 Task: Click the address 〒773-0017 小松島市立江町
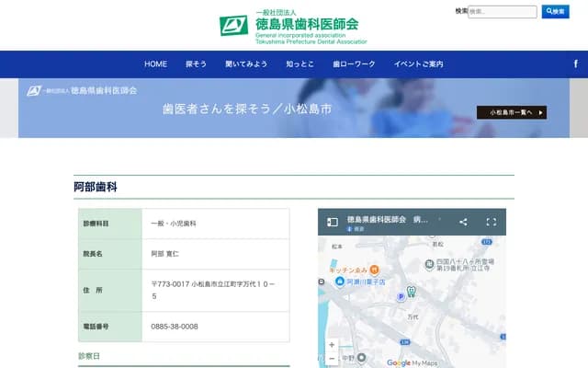[x=212, y=290]
